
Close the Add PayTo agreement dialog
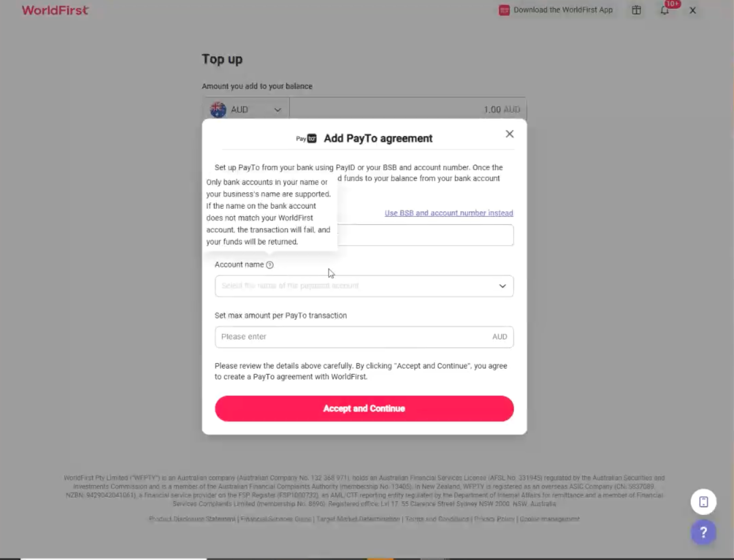[509, 134]
